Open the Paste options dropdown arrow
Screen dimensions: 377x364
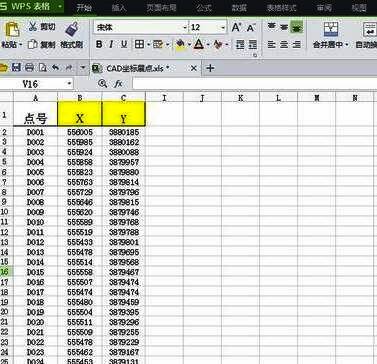click(x=21, y=45)
